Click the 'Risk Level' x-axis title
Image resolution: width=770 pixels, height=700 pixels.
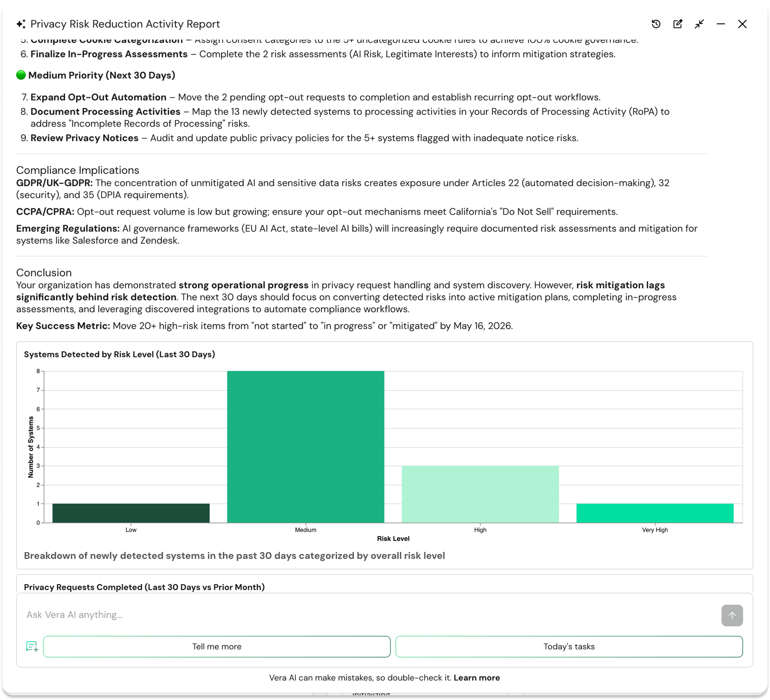point(393,538)
